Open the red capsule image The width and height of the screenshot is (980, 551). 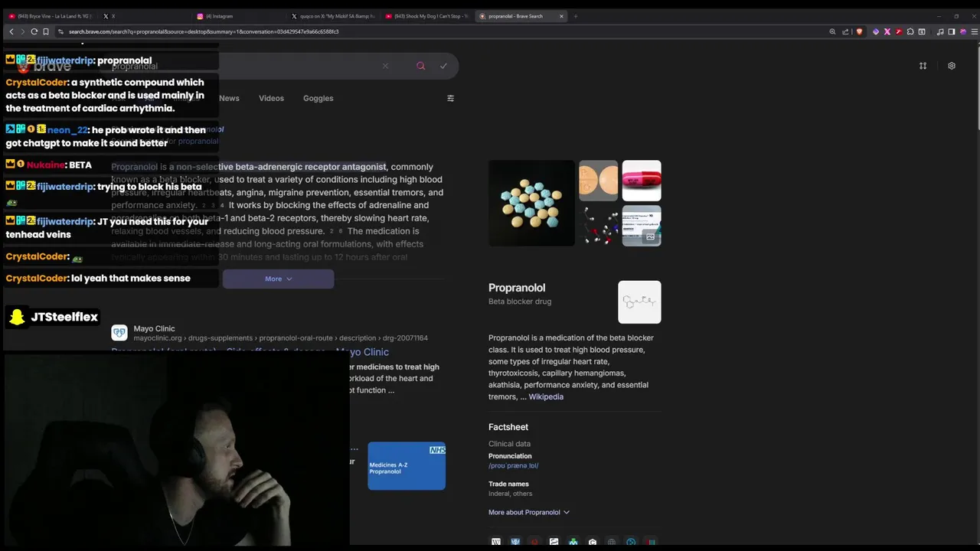642,181
